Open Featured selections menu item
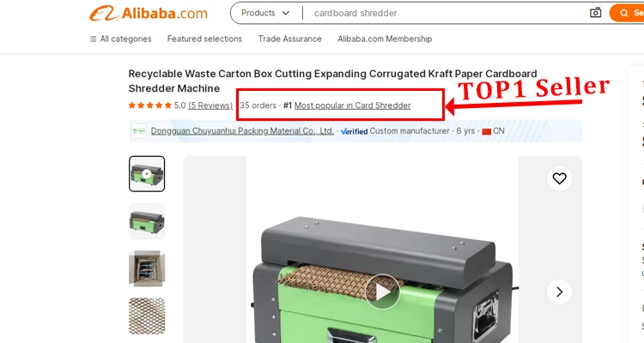Screen dimensions: 644x343 pos(204,39)
